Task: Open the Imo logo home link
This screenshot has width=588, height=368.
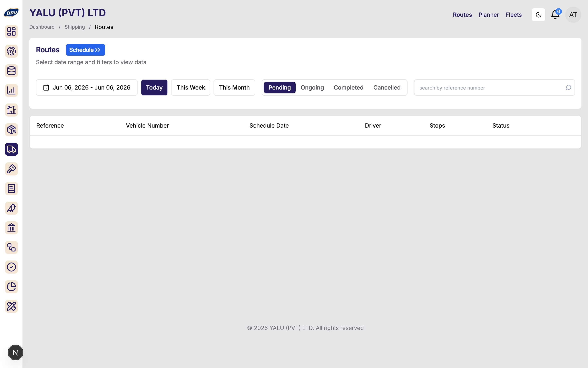Action: [x=11, y=12]
